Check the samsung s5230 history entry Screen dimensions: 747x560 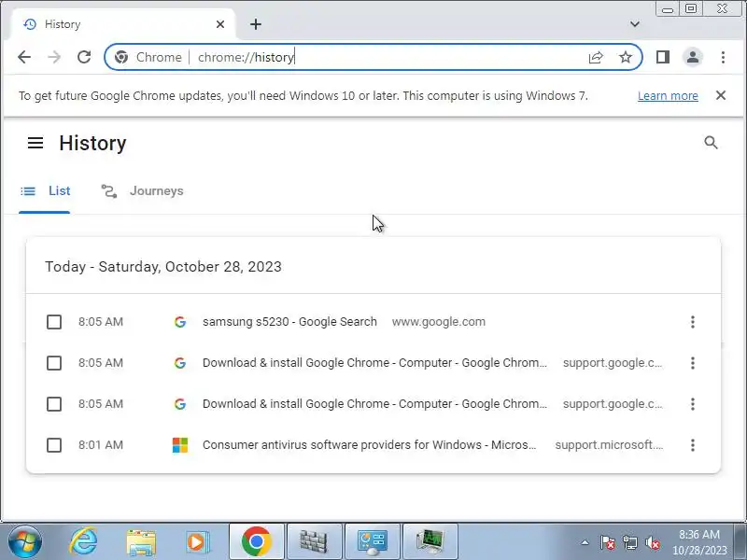click(x=54, y=322)
